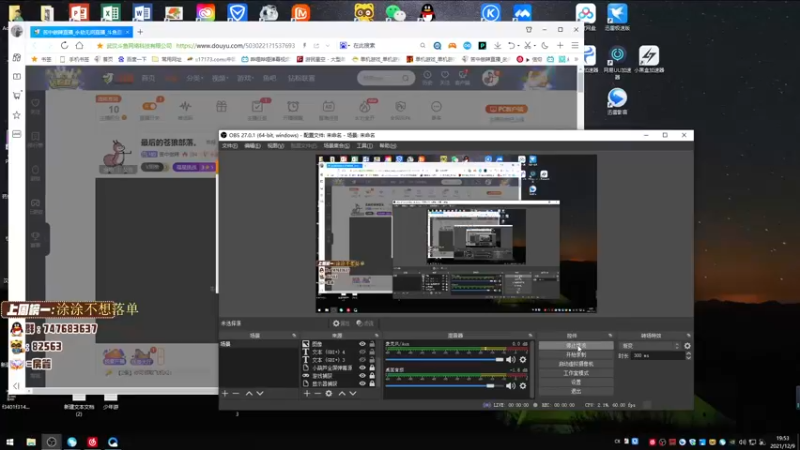Expand the 游戏 dropdown on Douyu nav
The width and height of the screenshot is (800, 450).
[245, 78]
